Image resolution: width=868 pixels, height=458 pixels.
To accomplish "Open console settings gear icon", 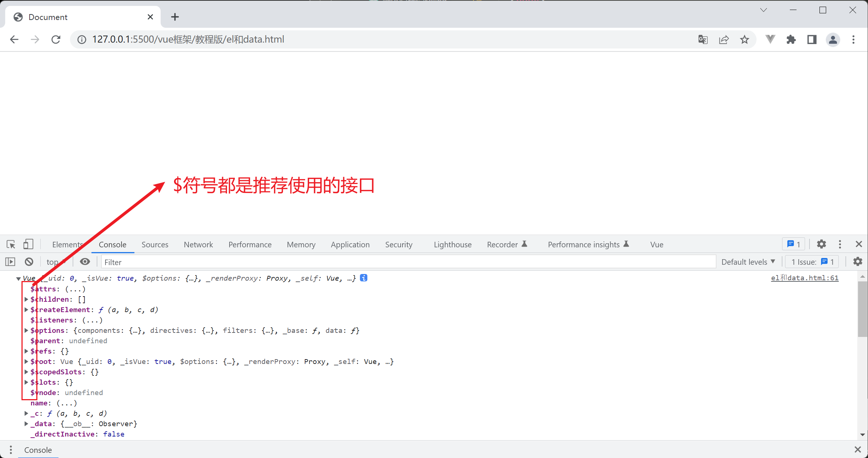I will pyautogui.click(x=858, y=262).
